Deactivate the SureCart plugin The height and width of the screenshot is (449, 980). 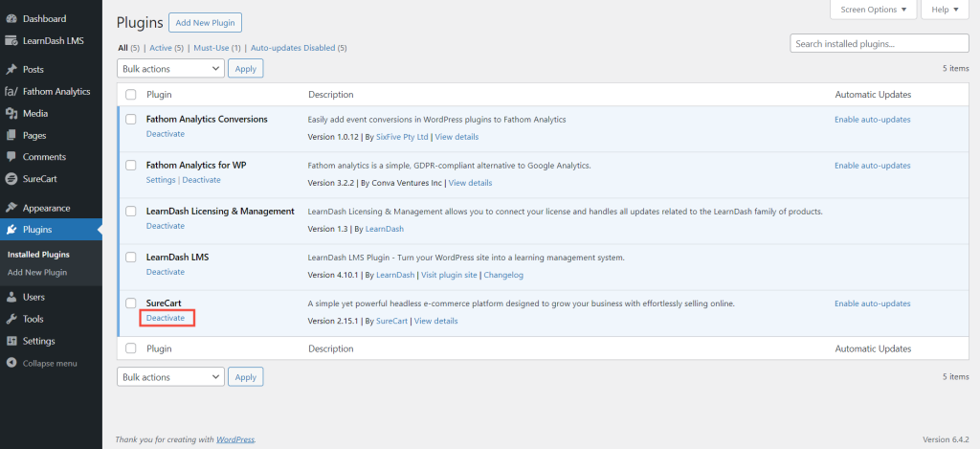pyautogui.click(x=166, y=318)
